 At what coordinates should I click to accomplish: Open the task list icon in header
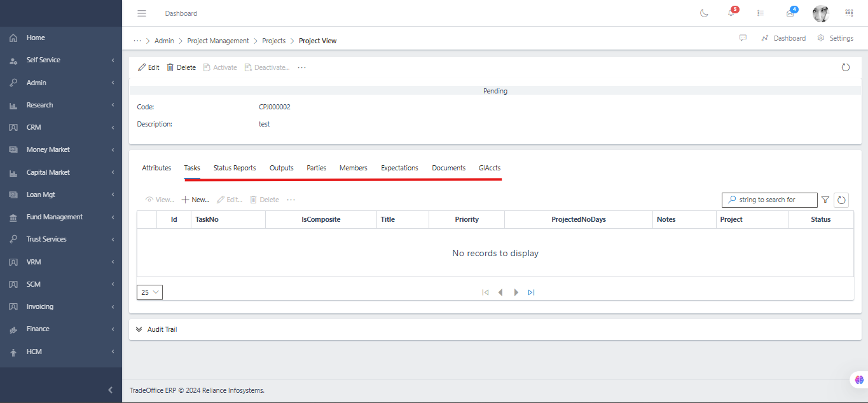point(761,13)
